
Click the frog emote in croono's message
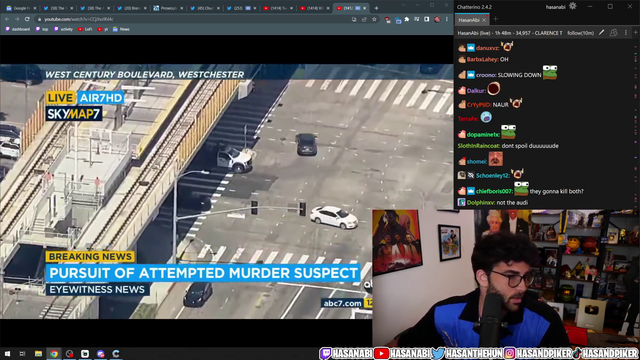[x=550, y=72]
